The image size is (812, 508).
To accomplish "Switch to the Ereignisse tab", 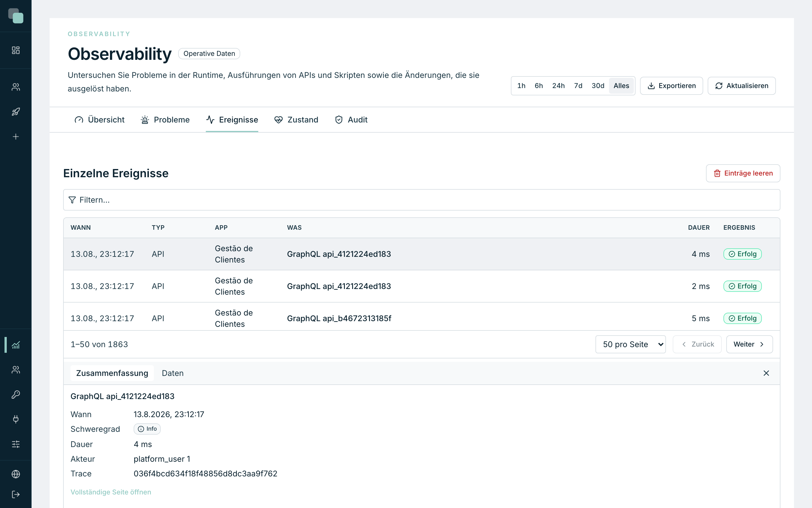I will pyautogui.click(x=232, y=120).
